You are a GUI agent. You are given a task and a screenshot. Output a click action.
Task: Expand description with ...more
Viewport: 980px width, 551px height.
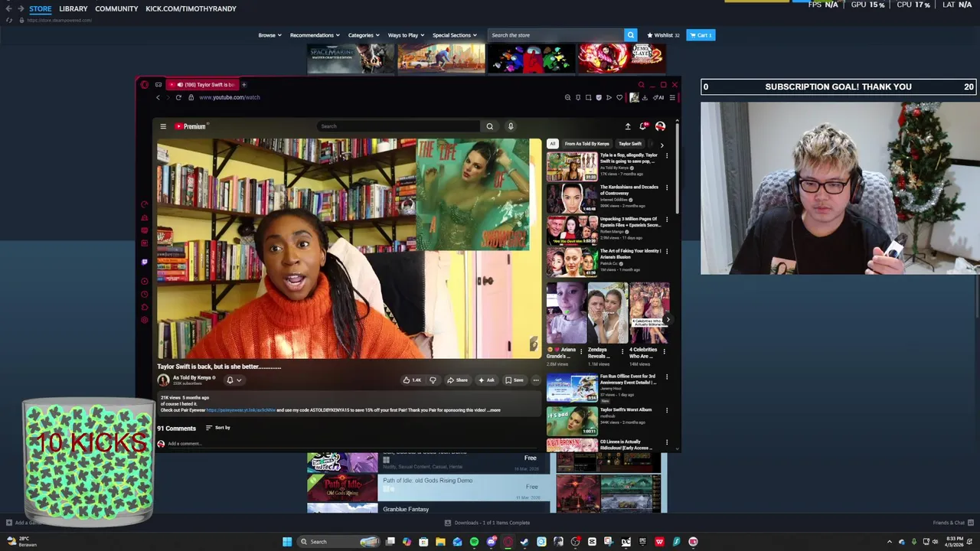[494, 410]
